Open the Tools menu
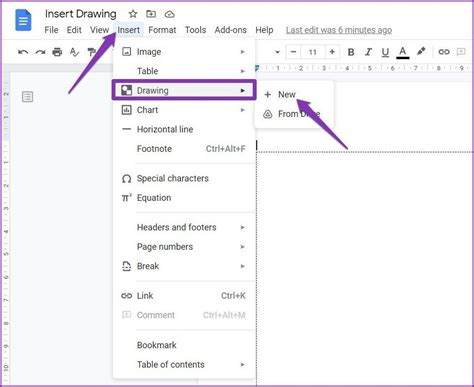Viewport: 474px width, 387px height. point(195,30)
